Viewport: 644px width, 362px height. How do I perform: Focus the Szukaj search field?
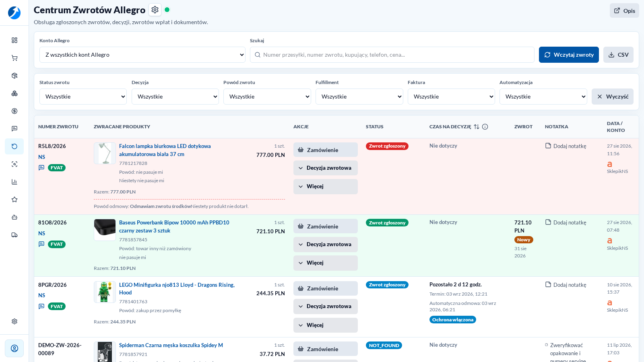click(392, 55)
